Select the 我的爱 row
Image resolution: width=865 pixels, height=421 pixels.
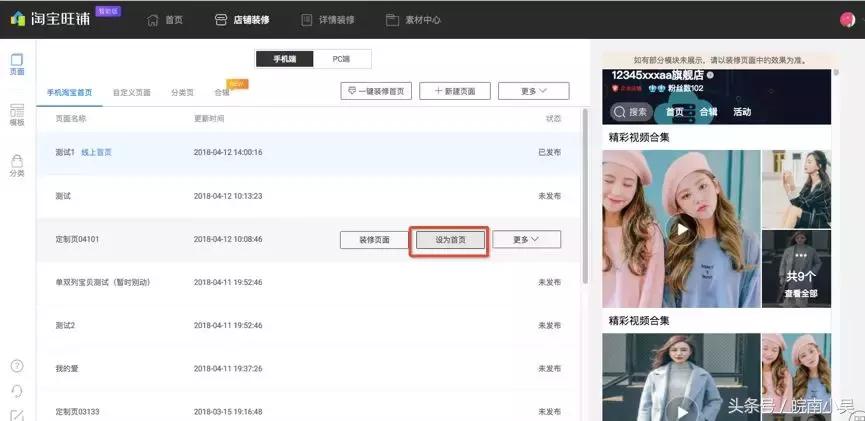308,369
